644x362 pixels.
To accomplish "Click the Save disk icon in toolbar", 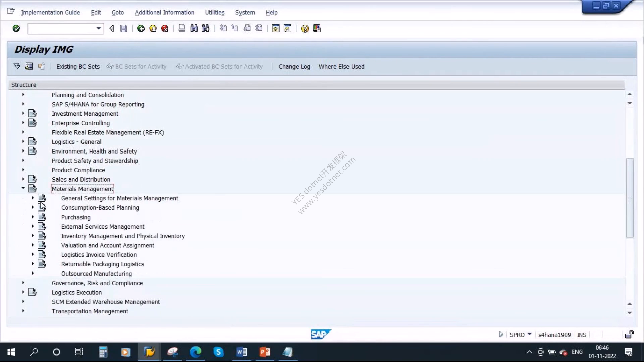I will [124, 28].
